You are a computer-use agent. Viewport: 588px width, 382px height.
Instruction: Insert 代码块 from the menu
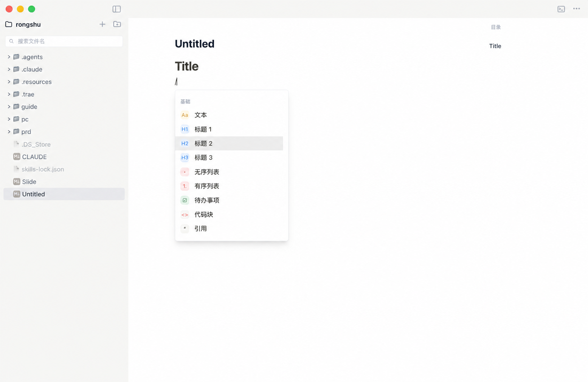[x=229, y=215]
